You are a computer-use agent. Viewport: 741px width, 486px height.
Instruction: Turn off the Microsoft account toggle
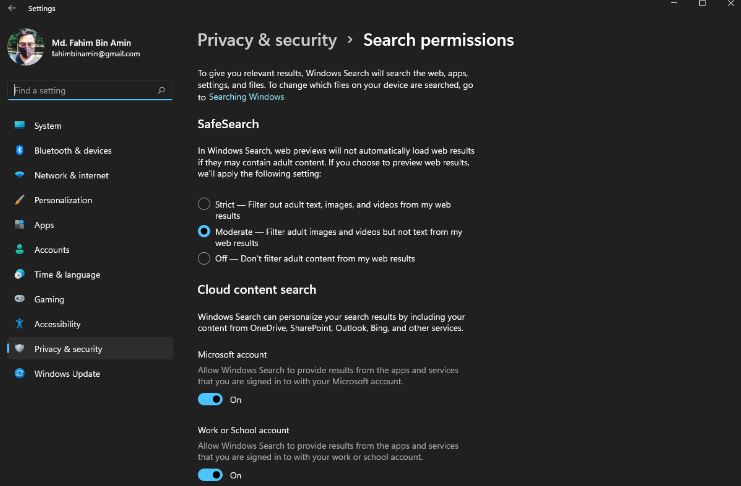click(x=210, y=399)
